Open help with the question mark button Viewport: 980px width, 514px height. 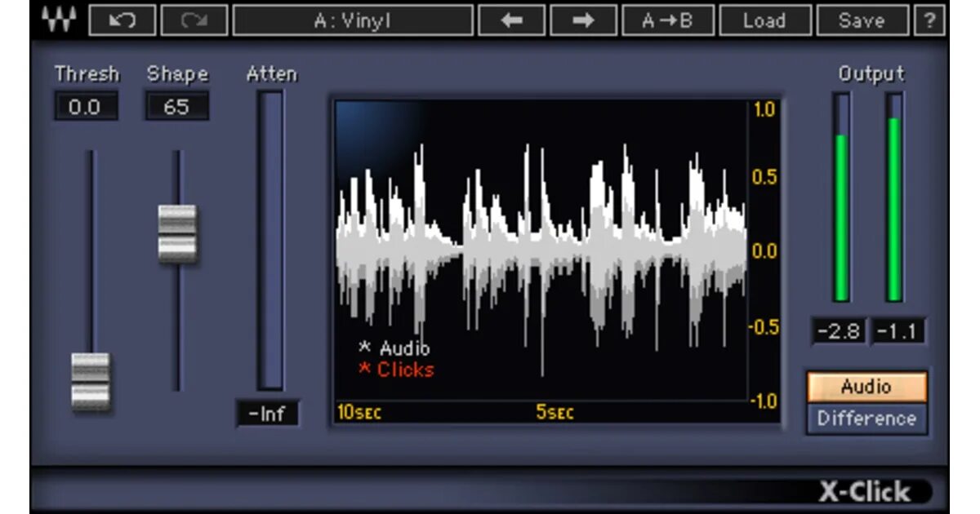pyautogui.click(x=929, y=20)
